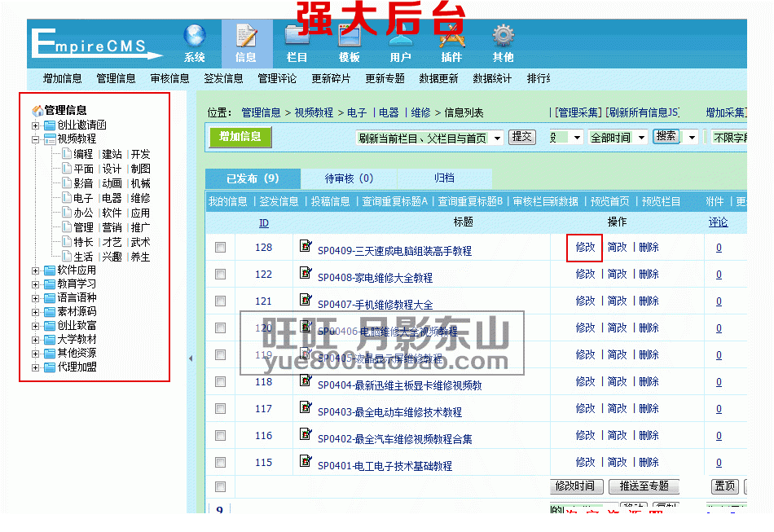This screenshot has height=532, width=774.
Task: Toggle the select-all checkbox below the list
Action: tap(220, 487)
